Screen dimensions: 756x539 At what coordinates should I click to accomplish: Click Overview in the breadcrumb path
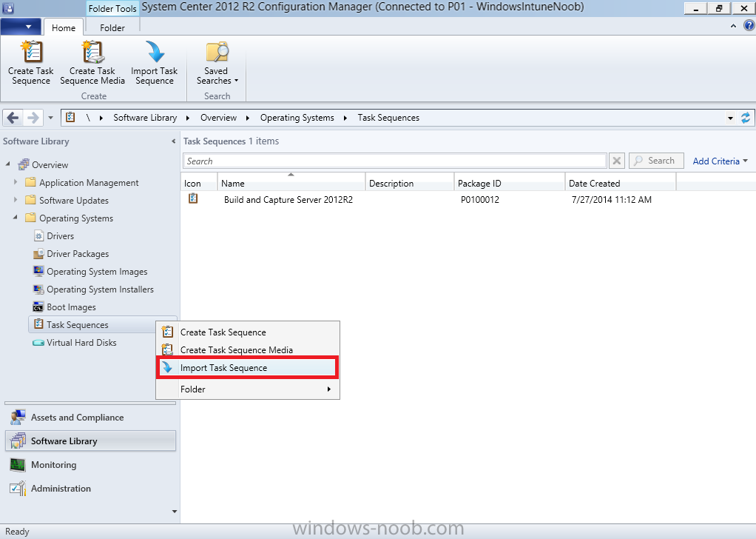tap(218, 118)
